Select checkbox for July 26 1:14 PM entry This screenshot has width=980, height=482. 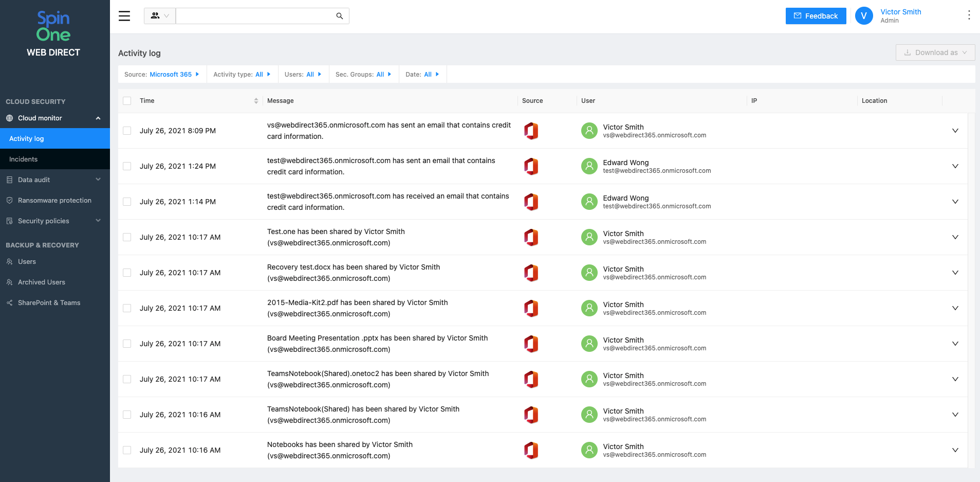[127, 202]
